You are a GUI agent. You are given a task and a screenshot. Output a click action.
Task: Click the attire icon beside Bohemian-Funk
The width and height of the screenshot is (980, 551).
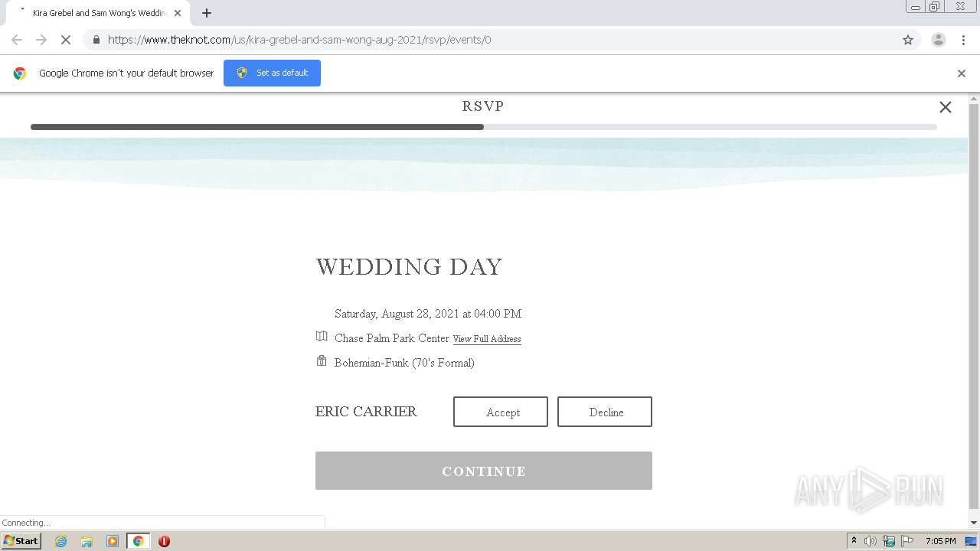point(322,361)
